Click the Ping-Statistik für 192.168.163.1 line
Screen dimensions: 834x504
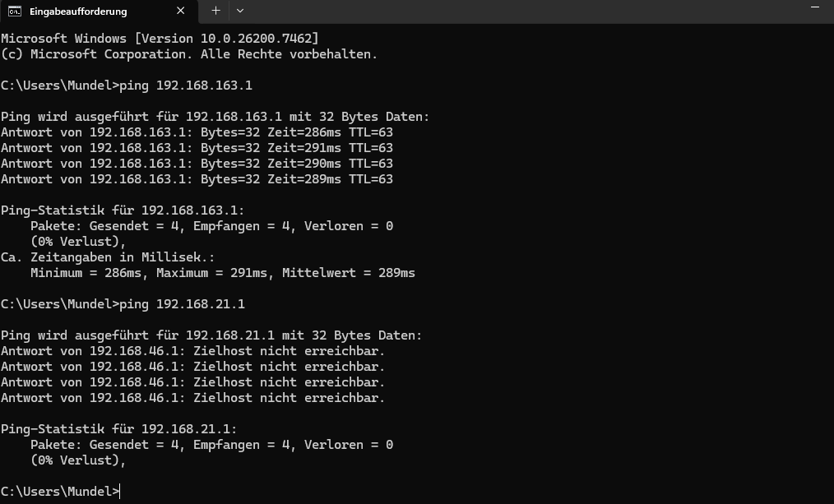123,210
